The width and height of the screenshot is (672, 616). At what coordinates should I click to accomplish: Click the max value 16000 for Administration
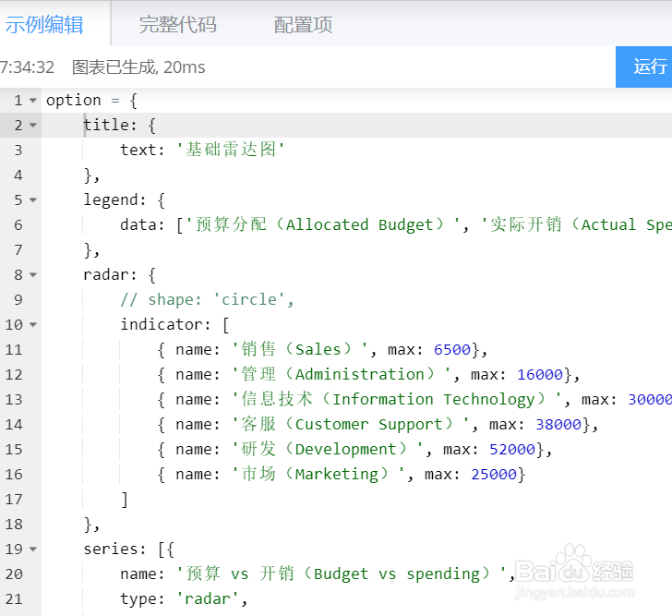tap(539, 374)
